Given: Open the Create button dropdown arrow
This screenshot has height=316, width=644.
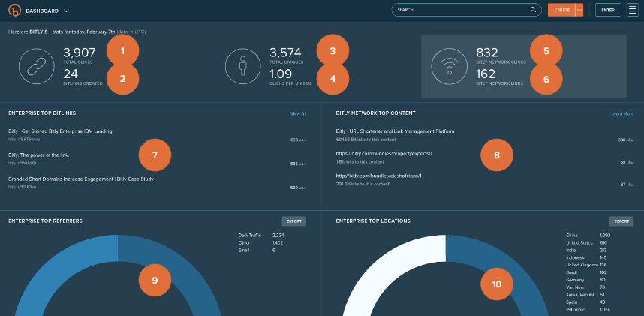Looking at the screenshot, I should tap(579, 10).
